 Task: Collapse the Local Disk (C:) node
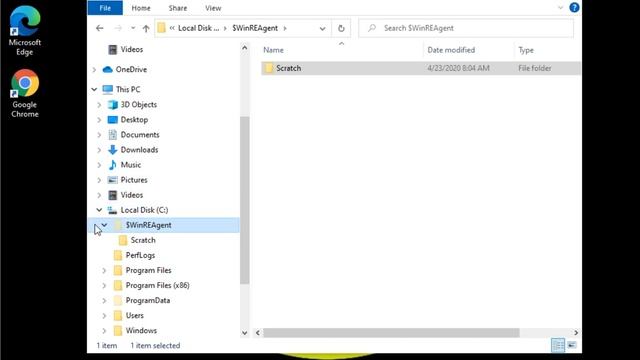pos(99,210)
